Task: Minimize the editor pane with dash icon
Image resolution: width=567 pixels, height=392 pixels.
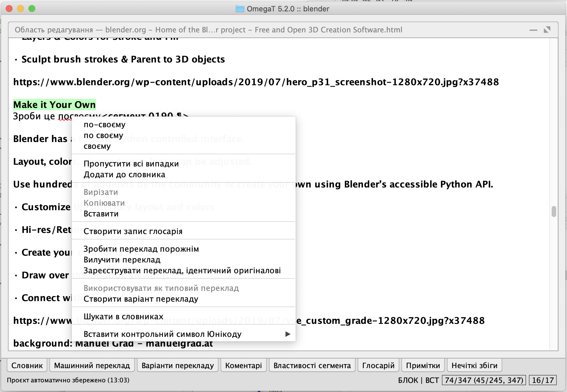Action: click(533, 30)
